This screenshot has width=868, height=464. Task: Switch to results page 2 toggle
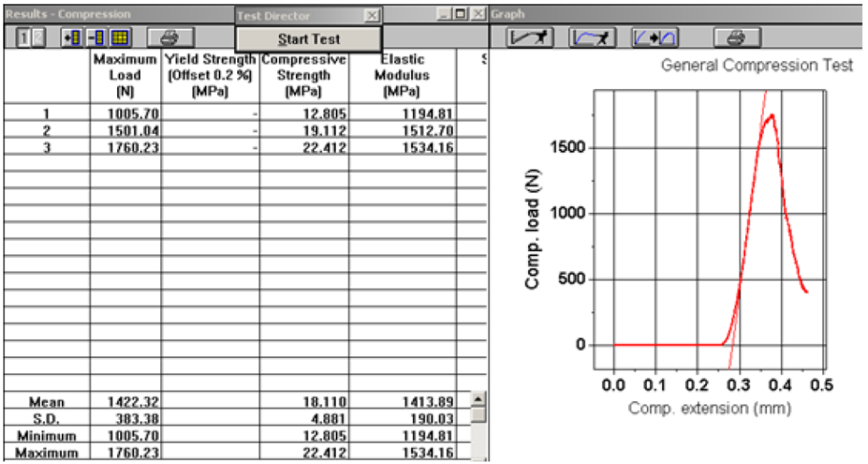click(37, 37)
